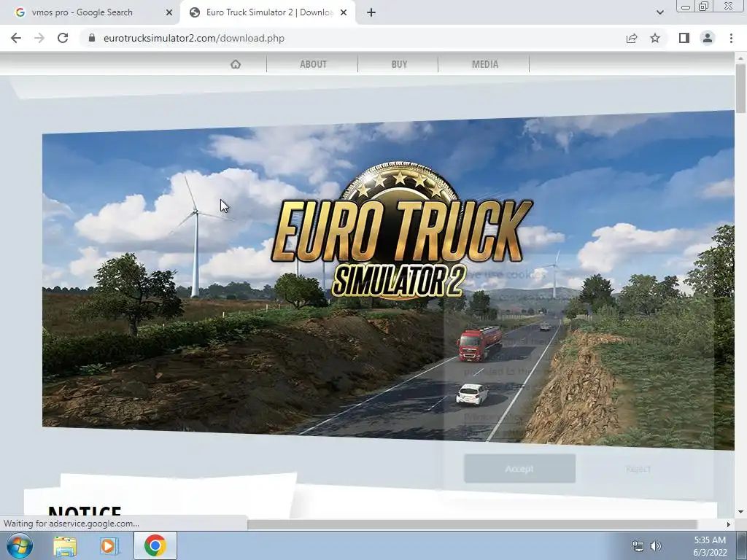Viewport: 747px width, 560px height.
Task: Click the NOTICE heading text
Action: click(x=85, y=512)
